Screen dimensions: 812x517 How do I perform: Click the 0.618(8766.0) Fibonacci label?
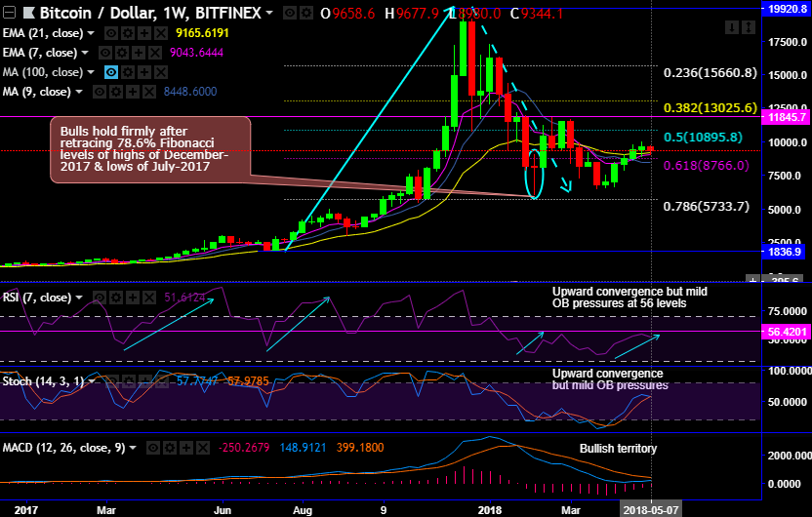pos(707,166)
